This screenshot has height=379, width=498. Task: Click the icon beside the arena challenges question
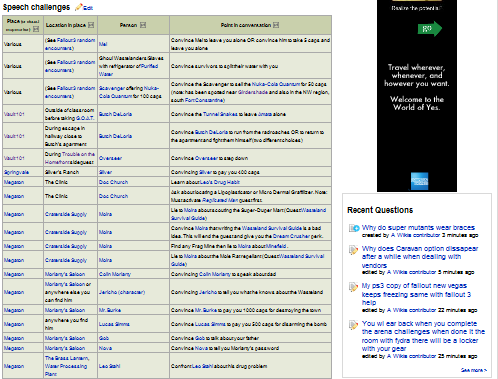tap(353, 324)
